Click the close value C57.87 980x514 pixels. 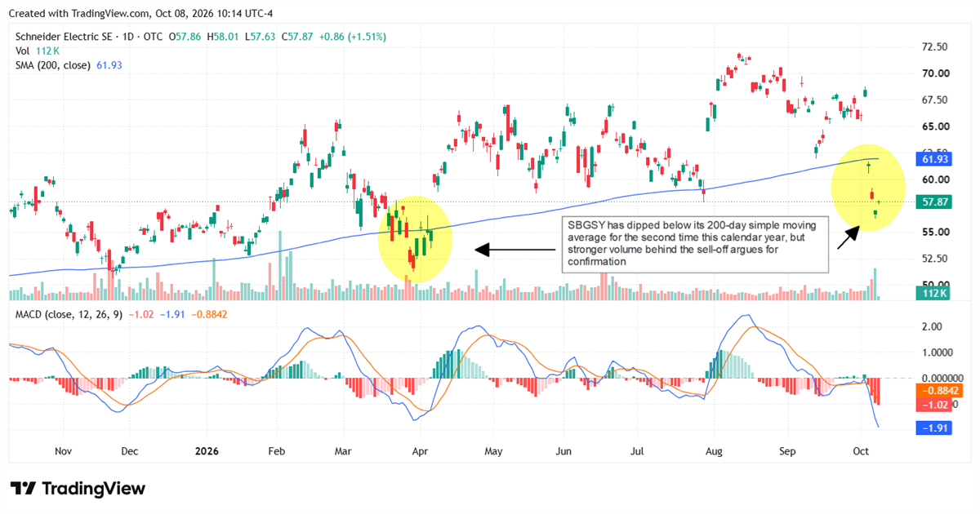298,37
